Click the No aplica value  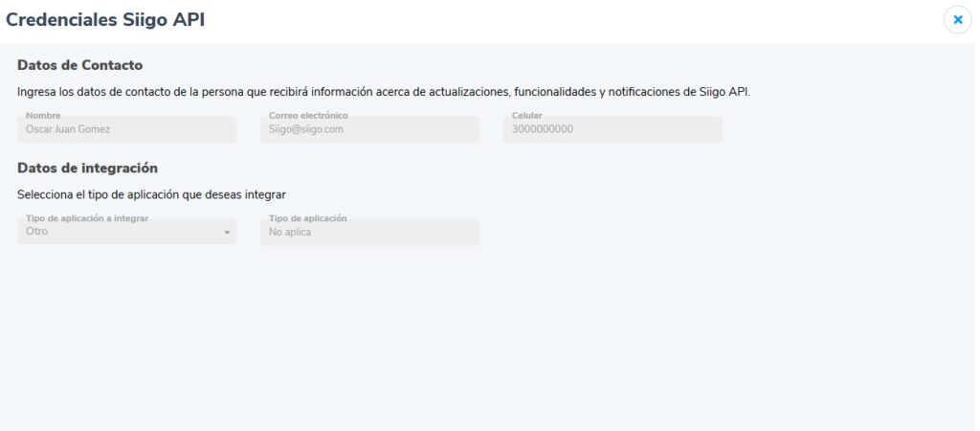point(291,233)
